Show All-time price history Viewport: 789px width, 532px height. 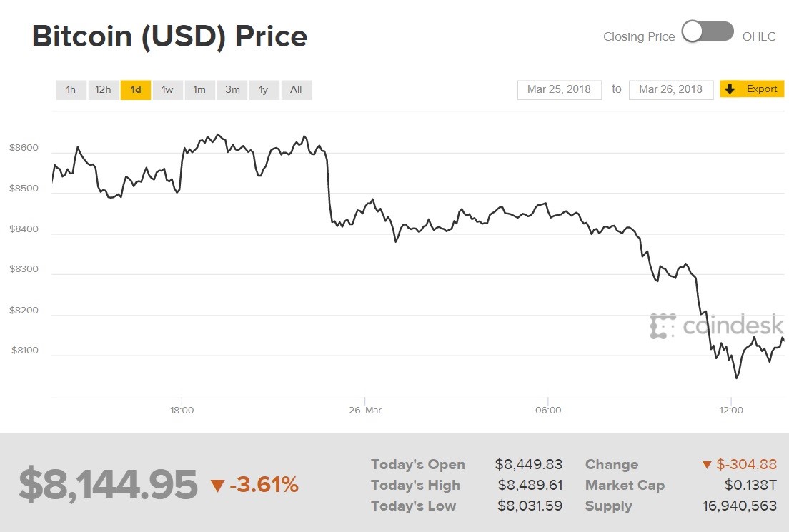pyautogui.click(x=296, y=90)
